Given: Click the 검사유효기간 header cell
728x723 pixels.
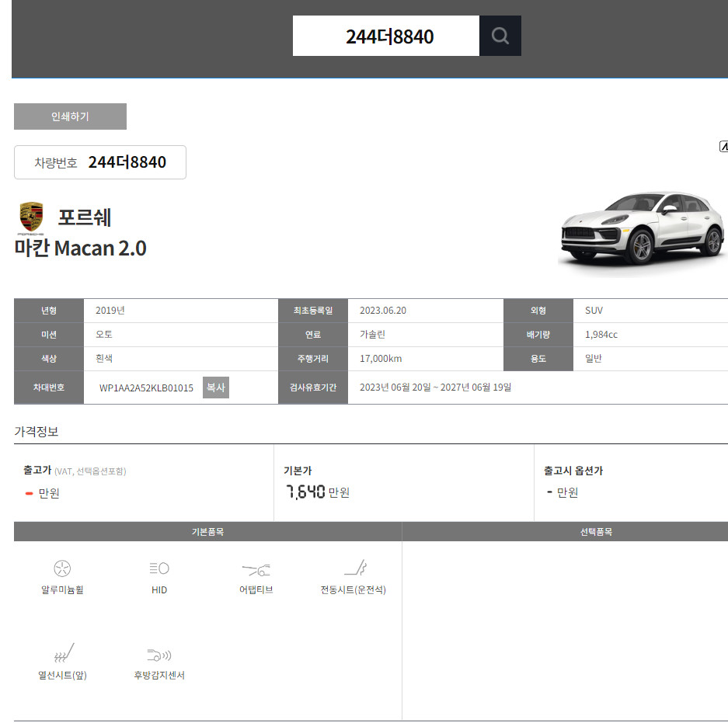Looking at the screenshot, I should pos(313,388).
